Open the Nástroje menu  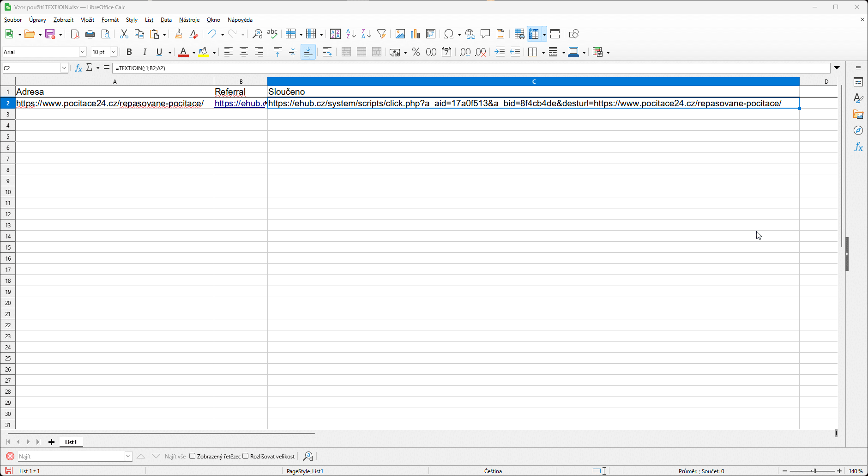click(x=189, y=19)
